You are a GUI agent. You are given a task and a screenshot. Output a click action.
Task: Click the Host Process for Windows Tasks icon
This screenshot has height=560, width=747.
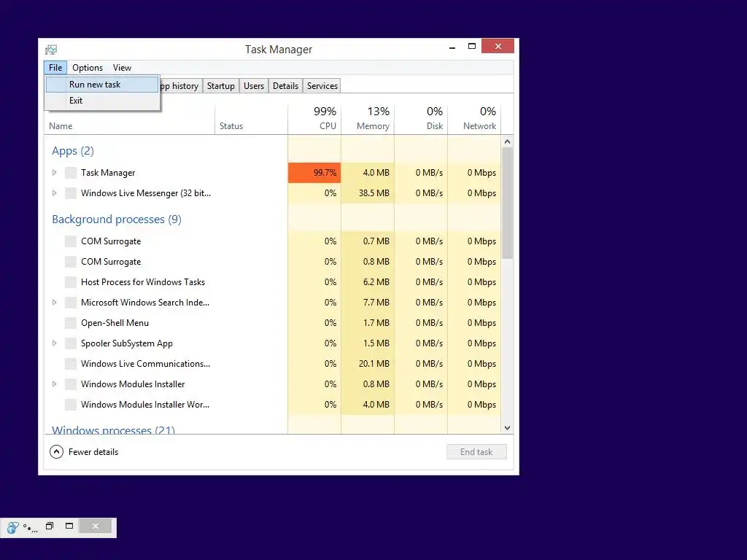tap(71, 282)
